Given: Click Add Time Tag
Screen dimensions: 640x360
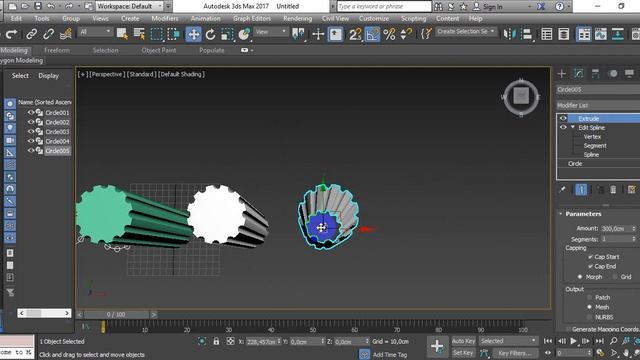Looking at the screenshot, I should point(390,355).
